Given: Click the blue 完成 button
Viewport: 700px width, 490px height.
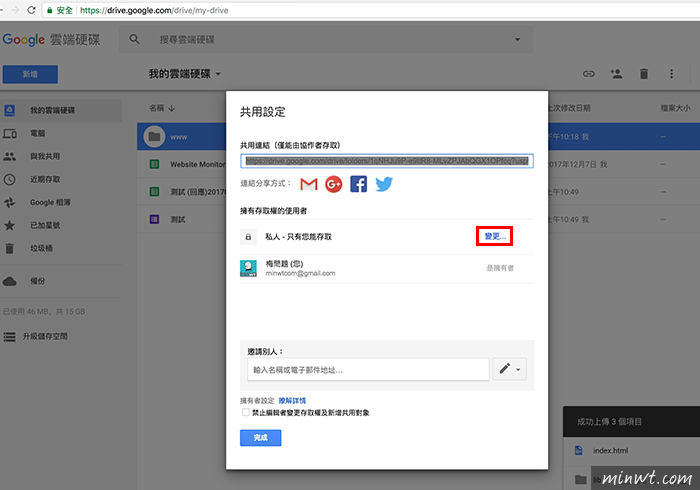Looking at the screenshot, I should tap(260, 438).
